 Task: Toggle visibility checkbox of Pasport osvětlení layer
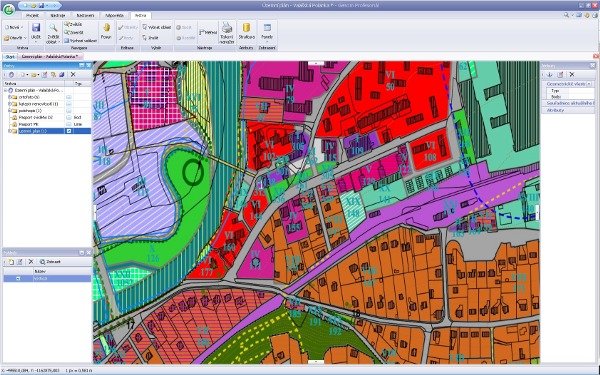point(69,117)
